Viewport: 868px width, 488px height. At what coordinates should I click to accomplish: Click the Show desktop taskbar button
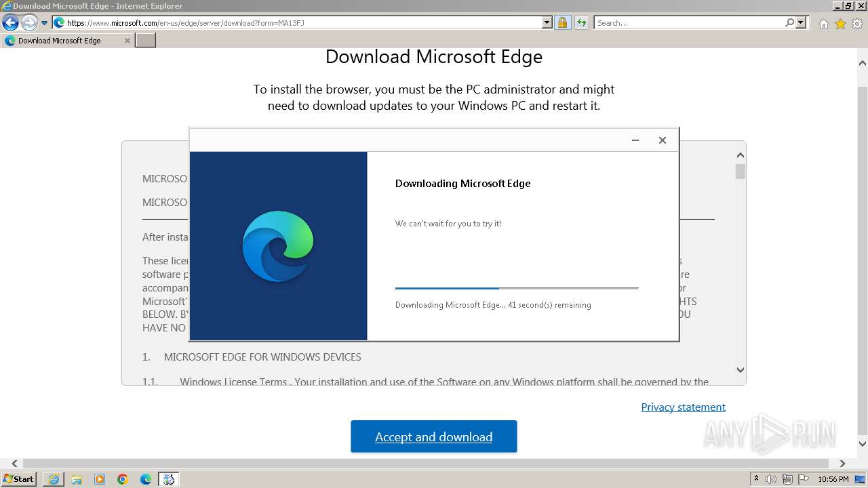pos(861,479)
